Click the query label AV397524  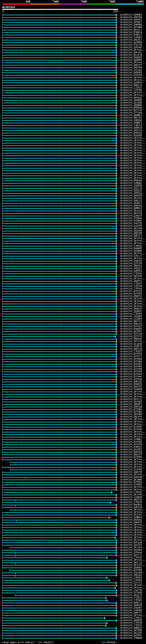[8, 7]
